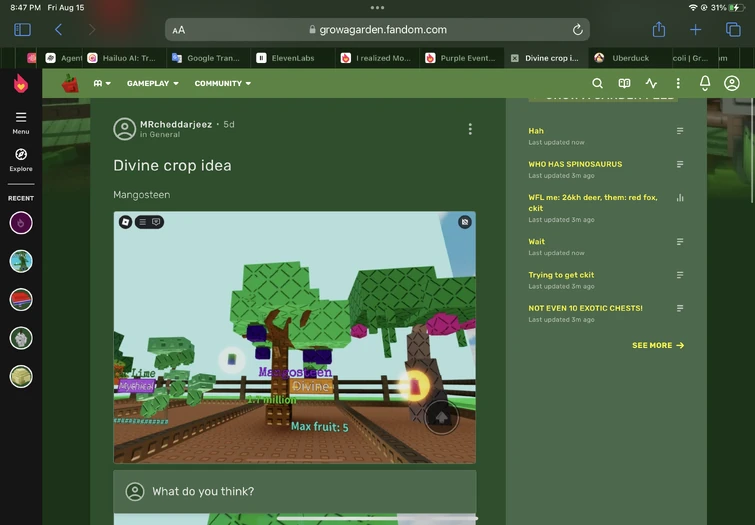Open NOT EVEN 10 EXOTIC CHESTS! post
The height and width of the screenshot is (525, 755).
tap(585, 308)
